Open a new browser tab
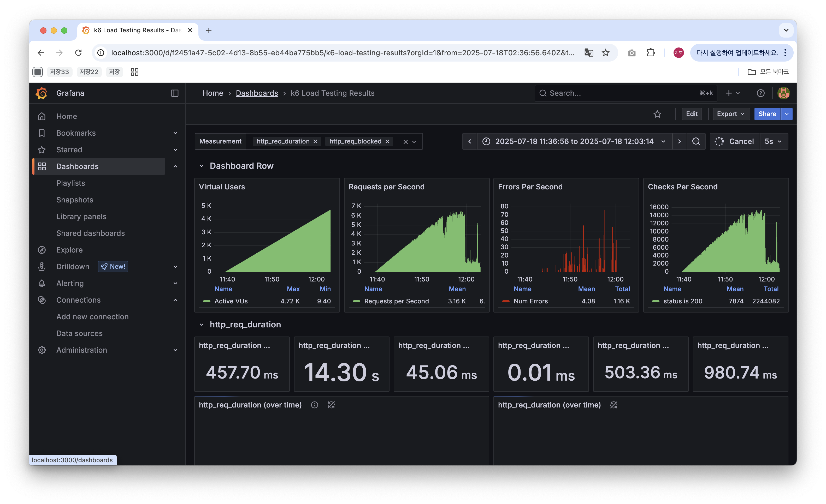Viewport: 826px width, 504px height. pos(209,30)
